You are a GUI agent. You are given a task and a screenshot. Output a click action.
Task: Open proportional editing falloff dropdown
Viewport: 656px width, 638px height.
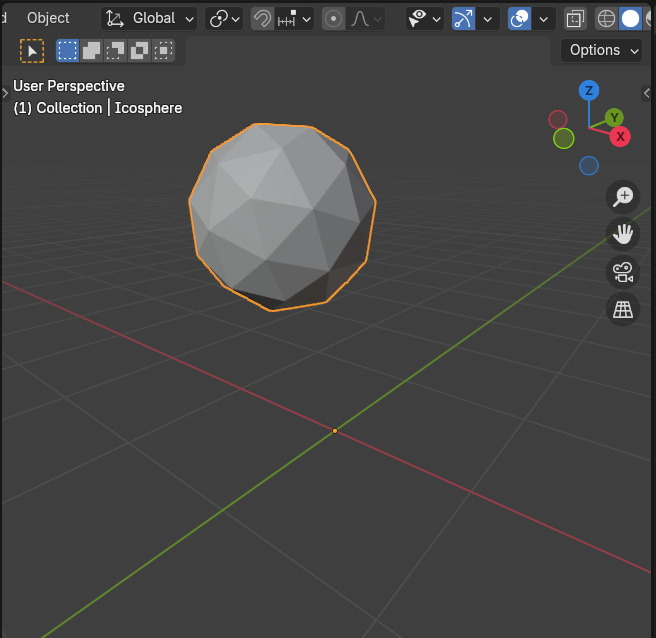(x=366, y=18)
